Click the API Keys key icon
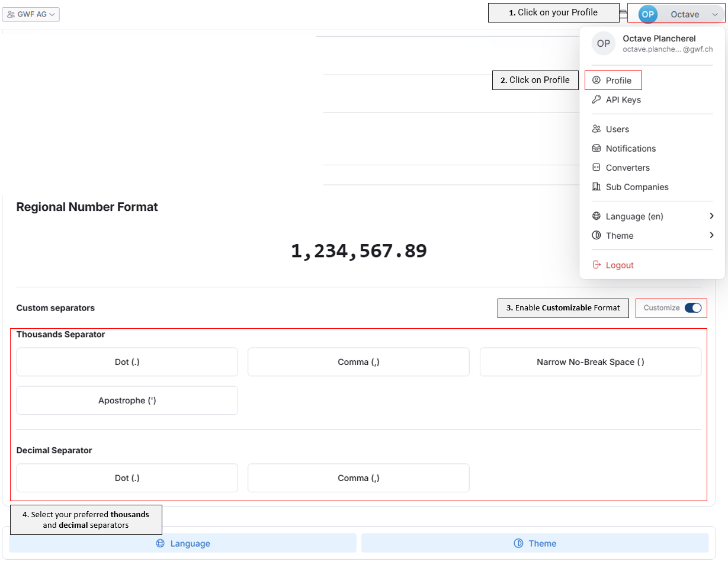The width and height of the screenshot is (728, 561). (596, 100)
